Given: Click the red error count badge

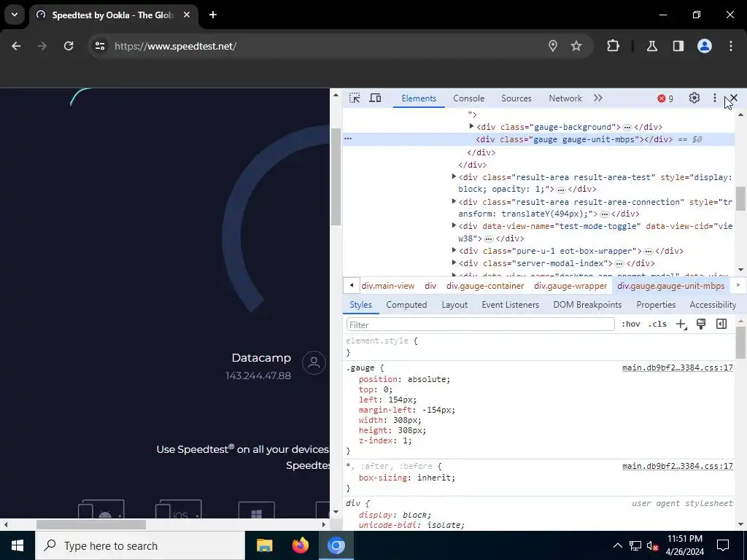Looking at the screenshot, I should [x=665, y=98].
